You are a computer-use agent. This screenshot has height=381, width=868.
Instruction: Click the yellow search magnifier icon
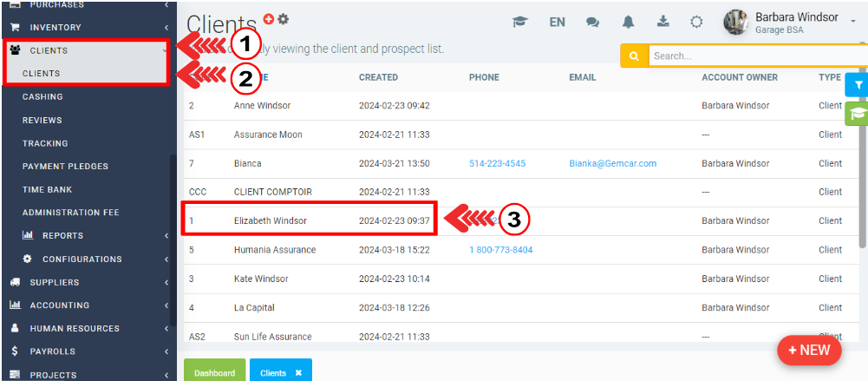coord(634,56)
